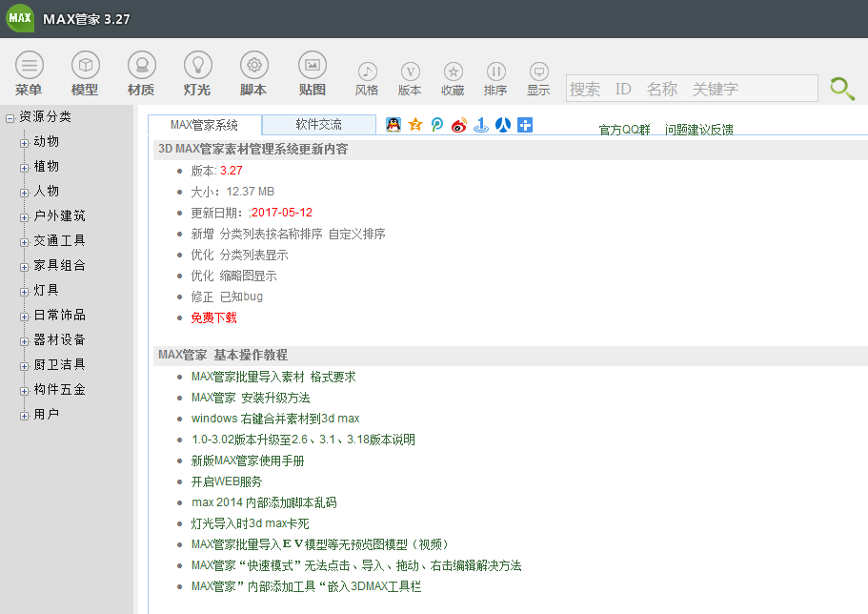Open MAX管家批量导入素材 格式要求 tutorial
The height and width of the screenshot is (614, 868).
(x=273, y=377)
